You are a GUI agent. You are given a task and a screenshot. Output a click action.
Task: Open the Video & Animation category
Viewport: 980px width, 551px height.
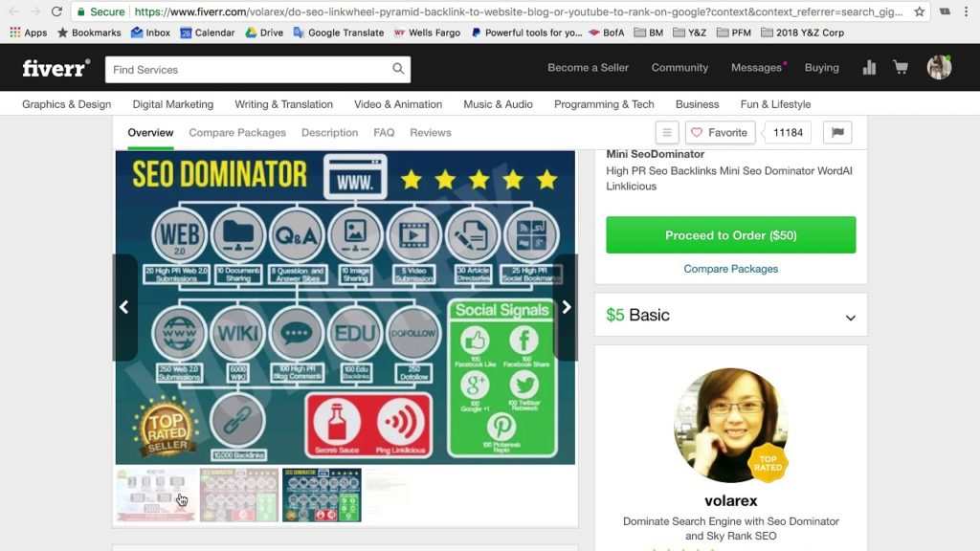click(398, 104)
